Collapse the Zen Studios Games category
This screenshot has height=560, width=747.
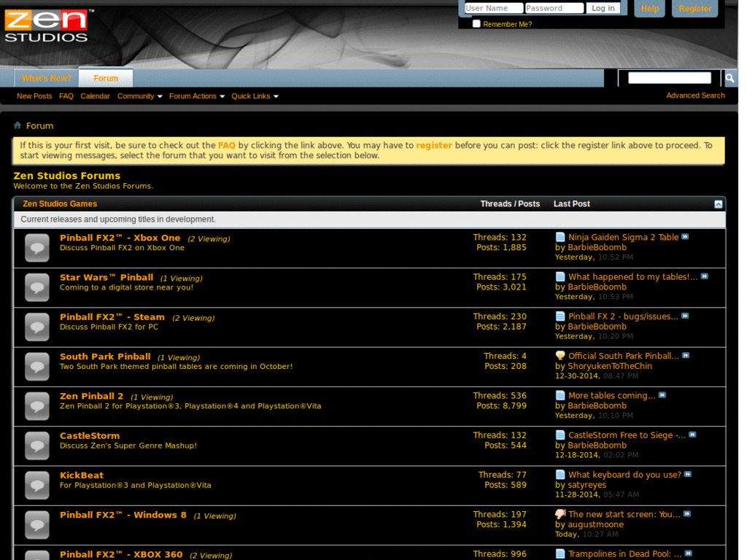pyautogui.click(x=718, y=204)
